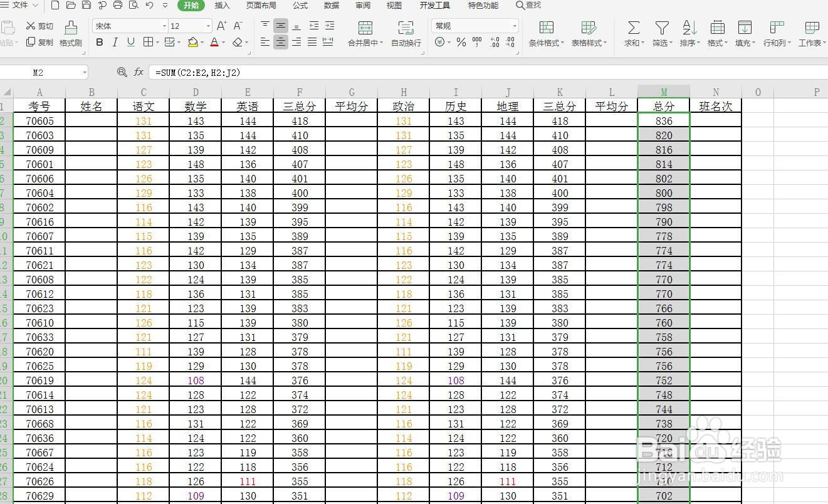Toggle center horizontal alignment
Viewport: 828px width, 504px height.
pos(281,42)
